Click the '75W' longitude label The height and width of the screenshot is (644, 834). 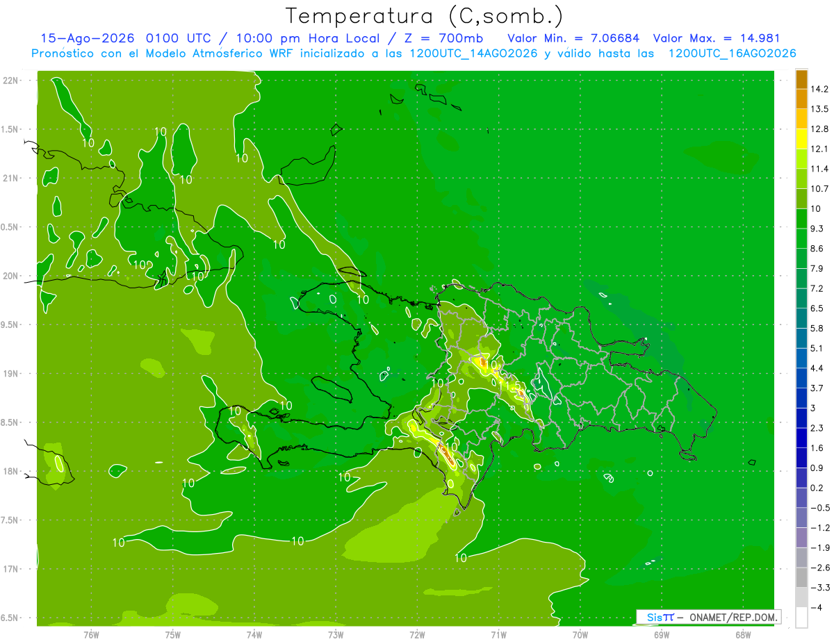click(x=173, y=634)
